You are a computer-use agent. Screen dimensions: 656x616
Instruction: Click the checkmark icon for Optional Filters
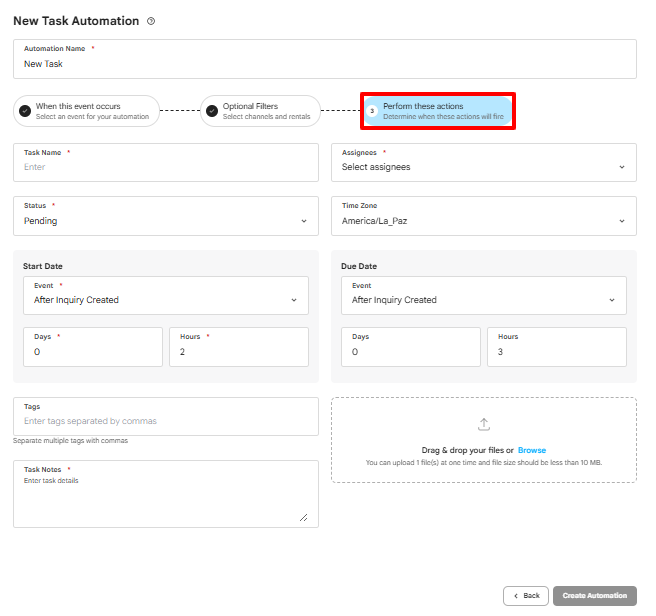(x=212, y=111)
